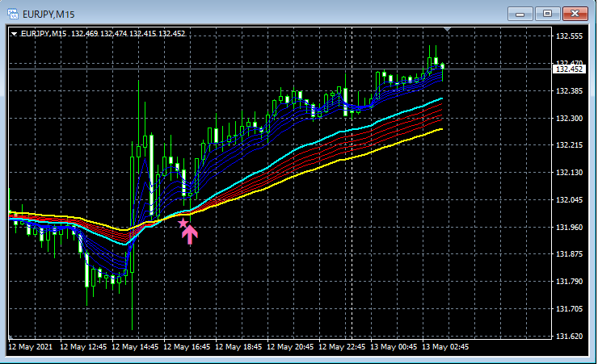This screenshot has height=364, width=598.
Task: Click the 12 May 12:45 time label
Action: point(83,347)
